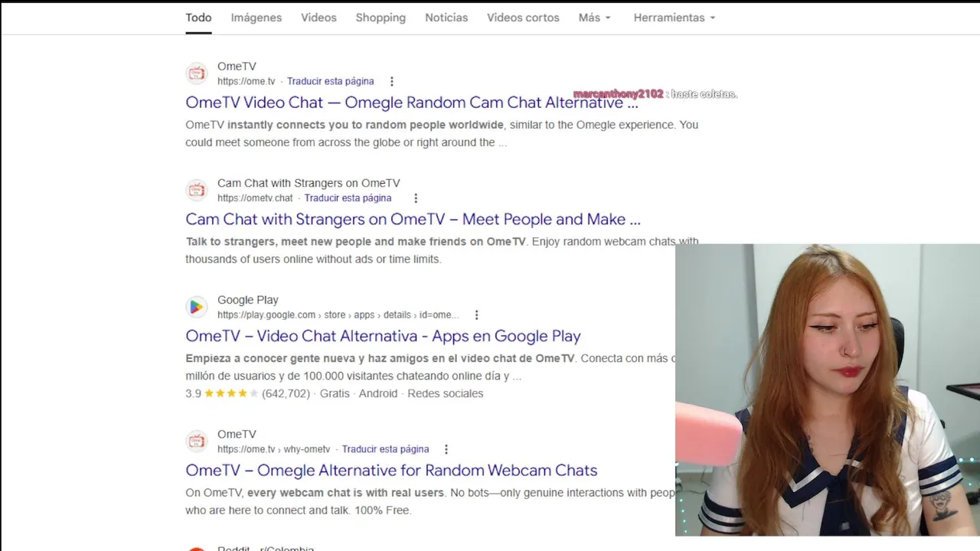Open more options for why-ometv result
The height and width of the screenshot is (551, 980).
[x=446, y=449]
